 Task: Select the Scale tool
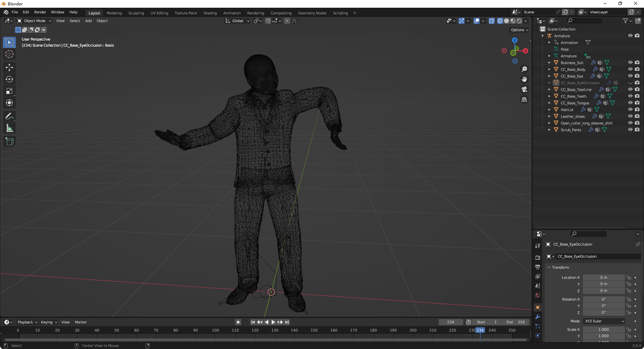coord(9,91)
